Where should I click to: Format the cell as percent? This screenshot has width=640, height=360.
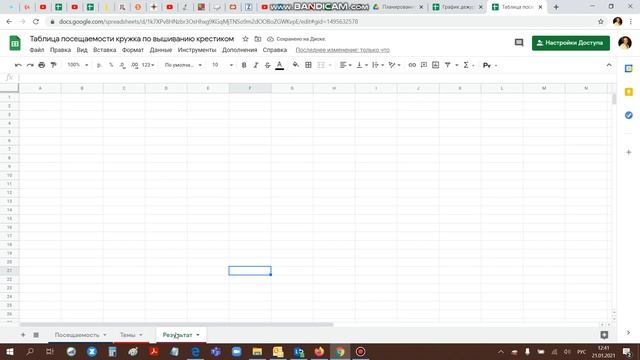click(111, 65)
